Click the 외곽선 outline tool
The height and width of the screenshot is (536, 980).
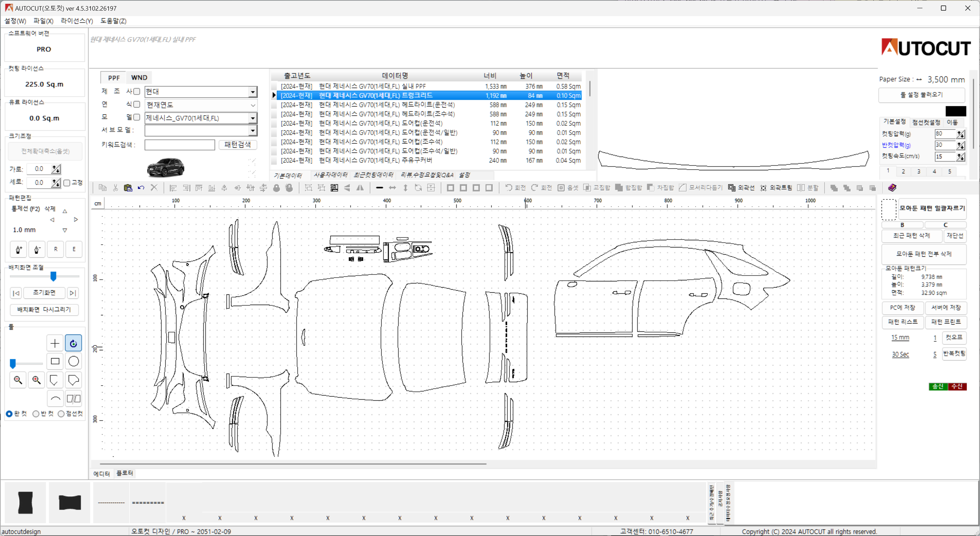[741, 187]
